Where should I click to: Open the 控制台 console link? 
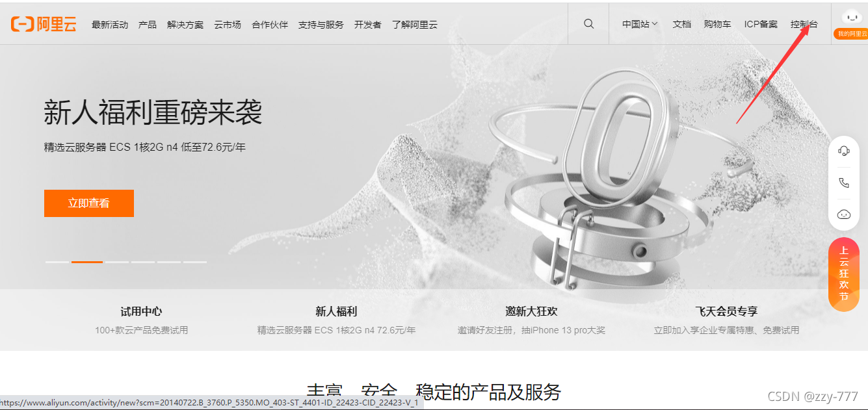pyautogui.click(x=804, y=23)
